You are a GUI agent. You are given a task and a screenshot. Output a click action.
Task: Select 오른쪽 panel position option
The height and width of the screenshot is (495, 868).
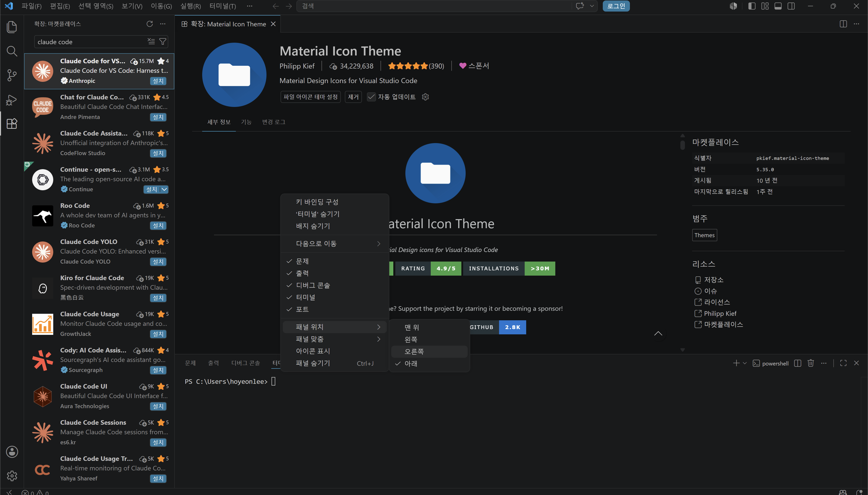[x=429, y=351]
